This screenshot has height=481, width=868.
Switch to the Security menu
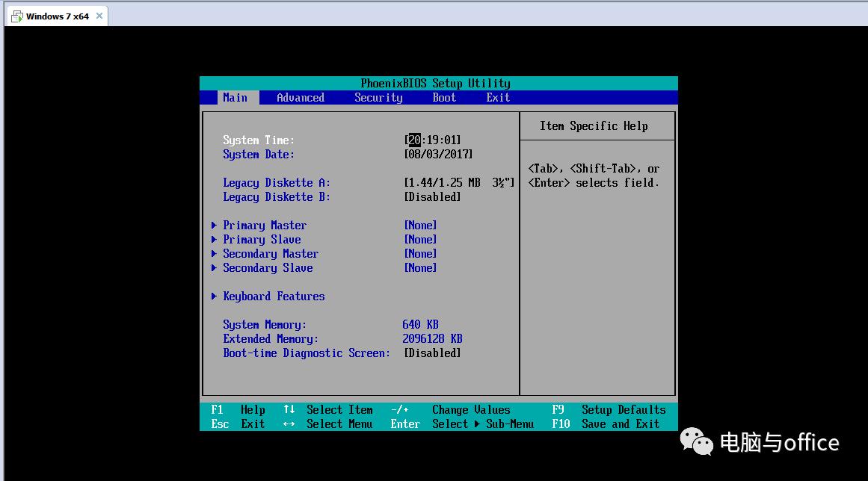click(378, 98)
